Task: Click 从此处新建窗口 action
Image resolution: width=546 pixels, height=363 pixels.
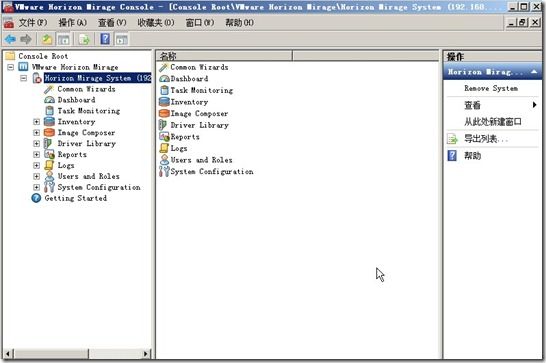Action: [x=493, y=122]
